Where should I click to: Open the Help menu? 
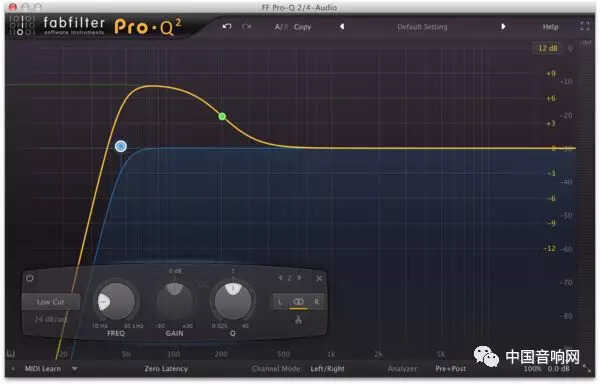point(550,27)
